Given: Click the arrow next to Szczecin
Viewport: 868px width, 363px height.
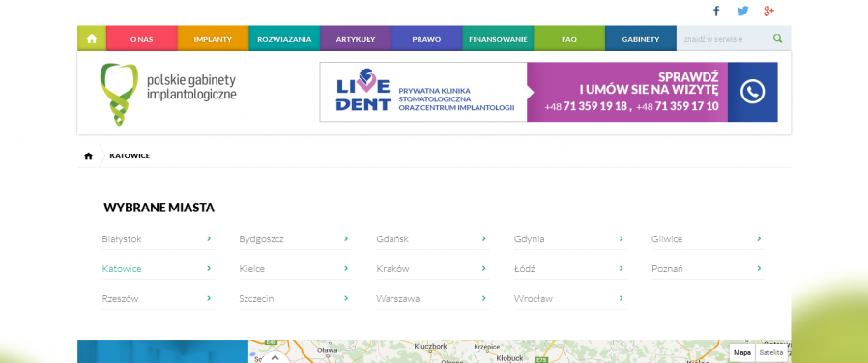Looking at the screenshot, I should click(x=346, y=298).
